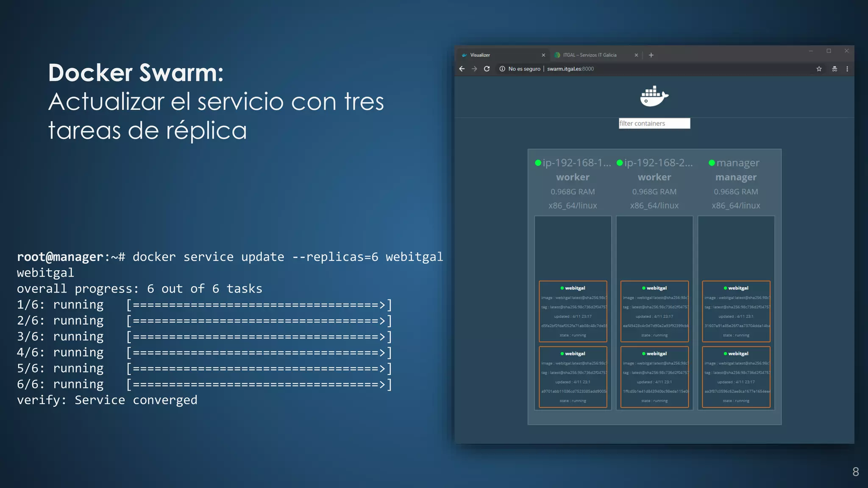Select bottom webitgal container on first worker
The image size is (868, 488).
(x=573, y=377)
